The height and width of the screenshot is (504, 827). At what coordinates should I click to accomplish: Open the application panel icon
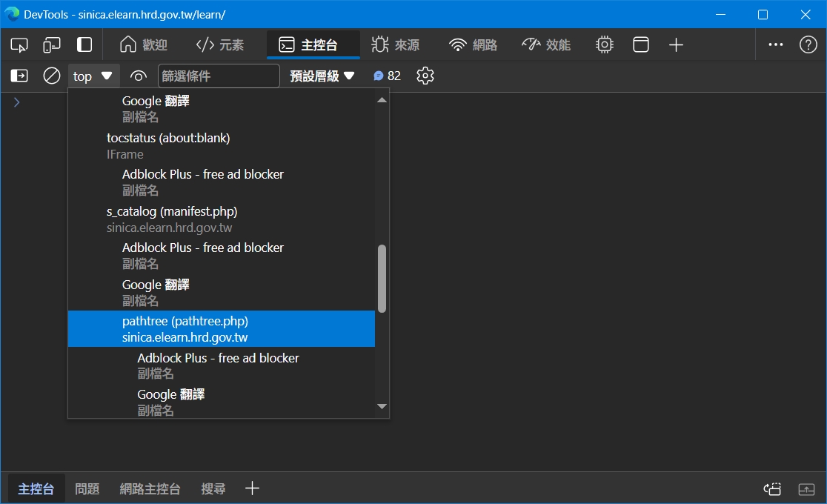641,45
